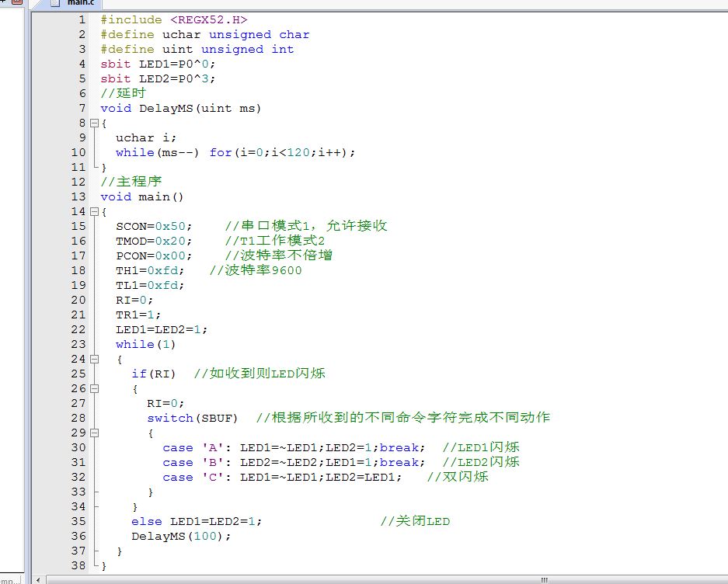Click the horizontal scrollbar thumb
The image size is (728, 584).
(x=295, y=579)
